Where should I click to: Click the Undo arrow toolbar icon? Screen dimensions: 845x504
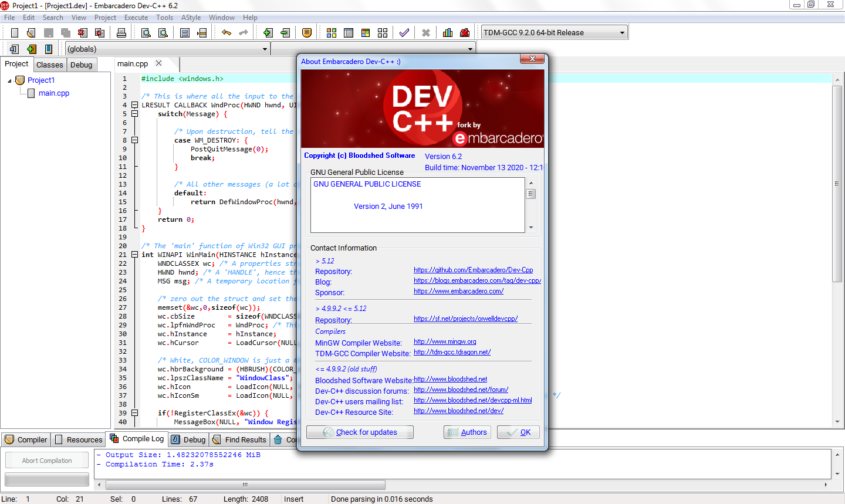click(x=227, y=33)
